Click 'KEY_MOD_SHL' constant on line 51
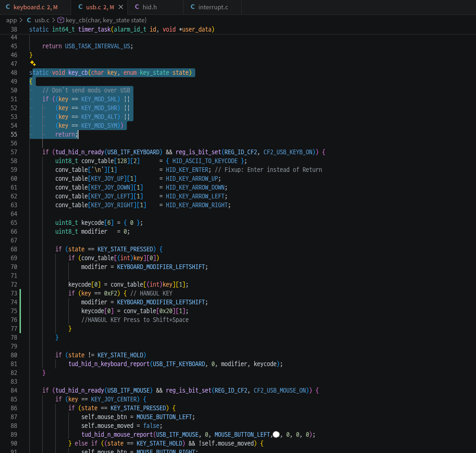 coord(99,99)
